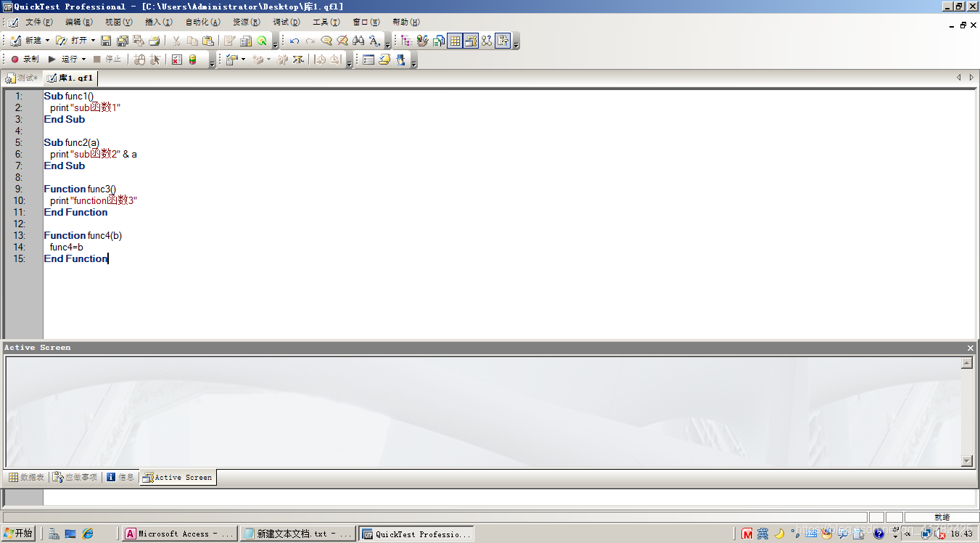Click the Comment block speech bubble icon
This screenshot has width=980, height=543.
tap(326, 41)
